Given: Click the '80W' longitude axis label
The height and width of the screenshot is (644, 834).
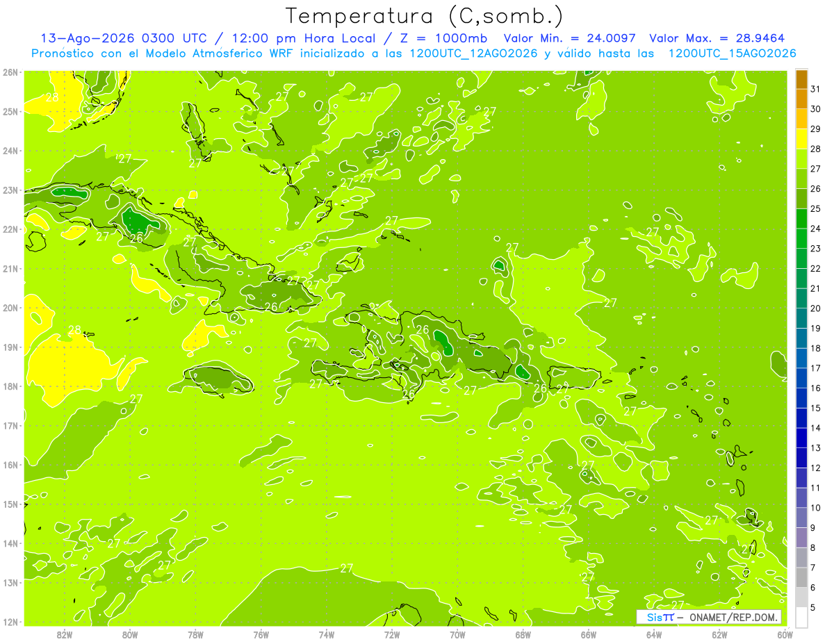Looking at the screenshot, I should 130,635.
